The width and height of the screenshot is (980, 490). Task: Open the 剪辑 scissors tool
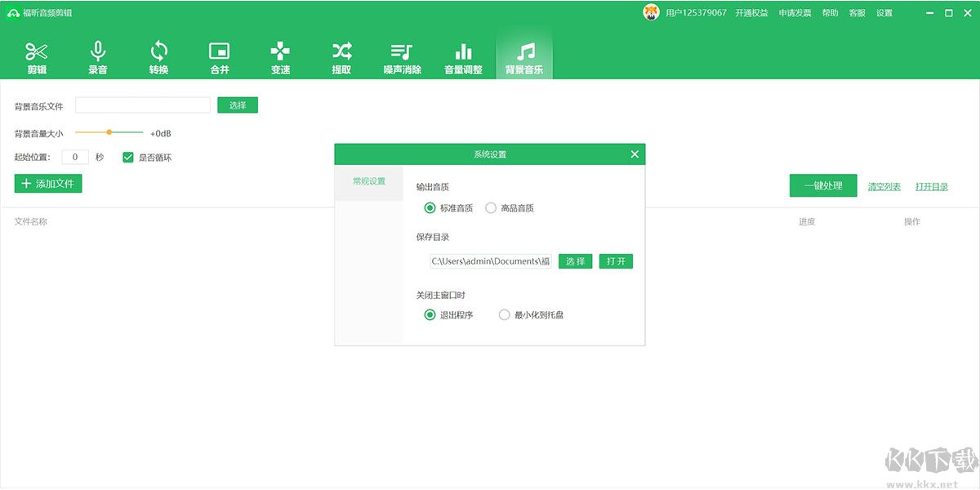click(37, 57)
